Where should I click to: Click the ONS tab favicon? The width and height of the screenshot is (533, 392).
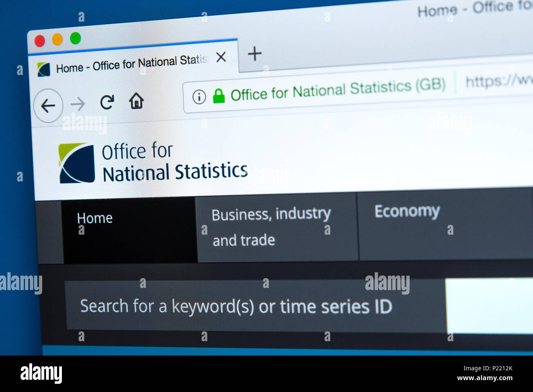point(43,69)
